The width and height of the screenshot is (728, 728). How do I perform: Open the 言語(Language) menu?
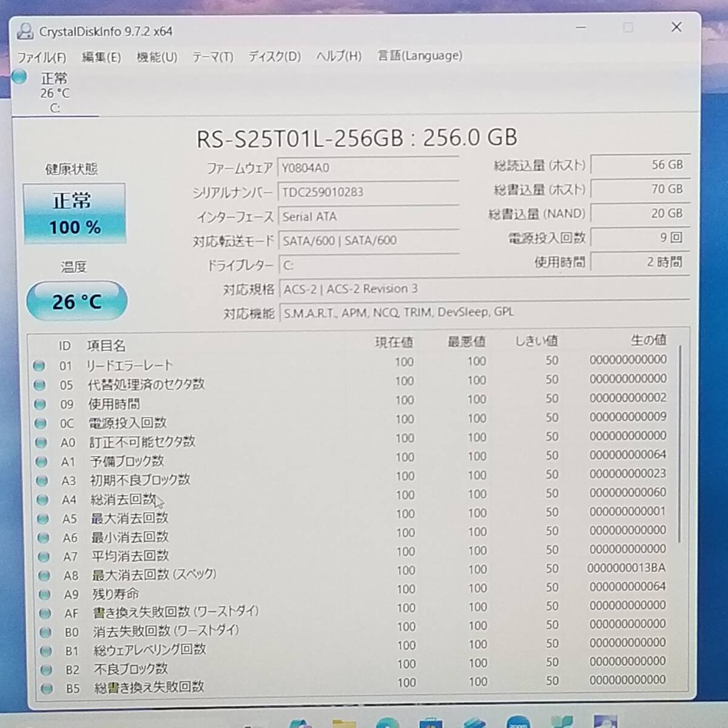coord(420,56)
